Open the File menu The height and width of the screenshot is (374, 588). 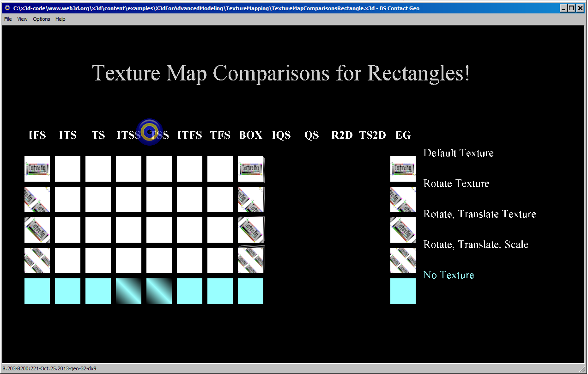coord(8,19)
